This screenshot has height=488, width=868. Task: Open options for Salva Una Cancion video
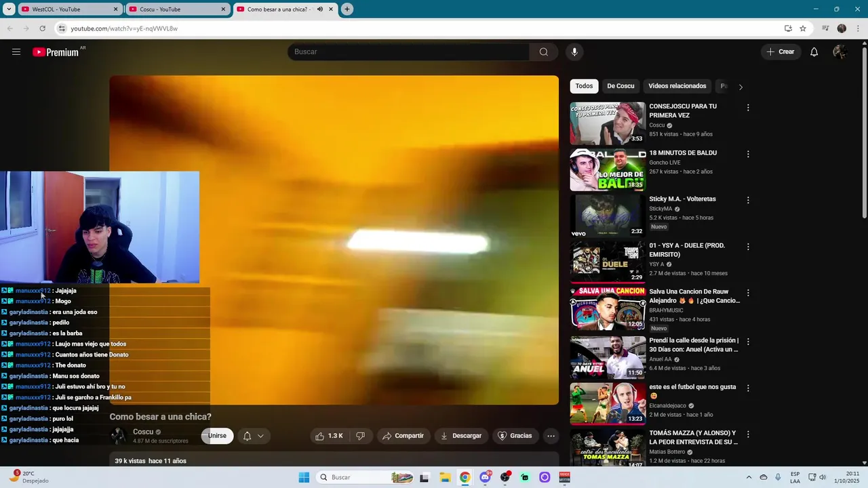(748, 293)
